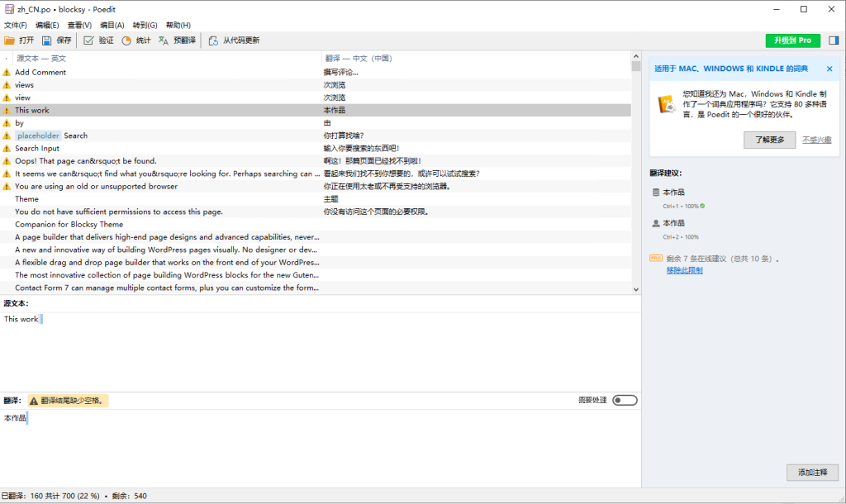The width and height of the screenshot is (846, 504).
Task: Click the 翻译结尾缺少空格 warning label
Action: click(x=68, y=401)
